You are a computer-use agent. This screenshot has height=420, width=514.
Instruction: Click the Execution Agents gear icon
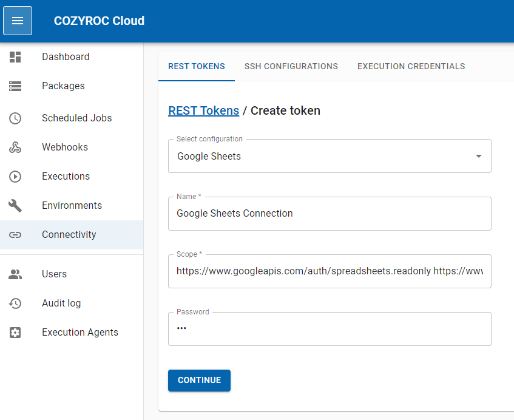(15, 333)
